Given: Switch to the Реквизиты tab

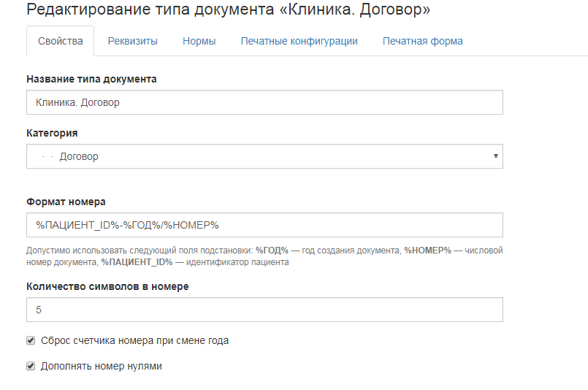Looking at the screenshot, I should [x=133, y=41].
